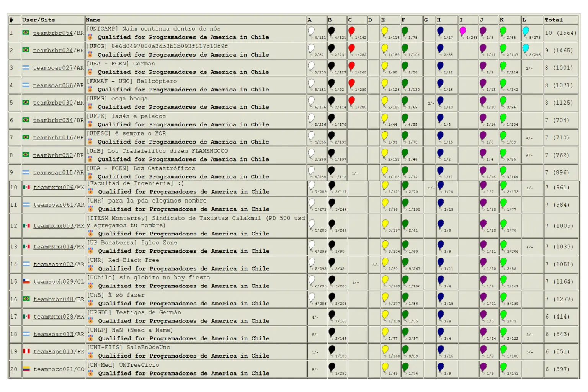Click the black balloon in Red-Black Tree's row
588x392 pixels.
[332, 262]
